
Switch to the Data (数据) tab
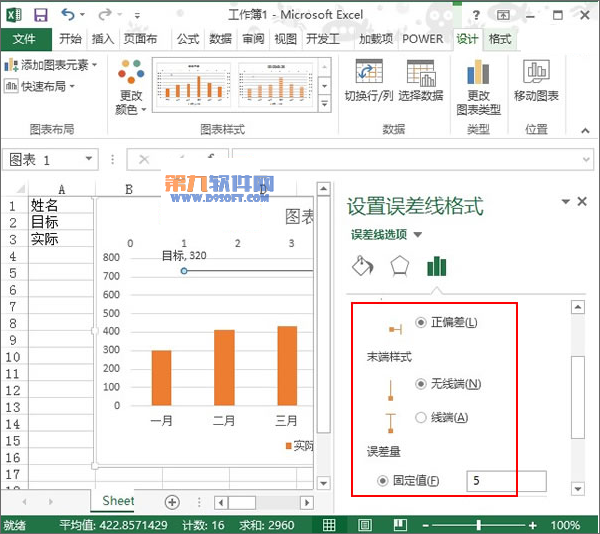[220, 39]
